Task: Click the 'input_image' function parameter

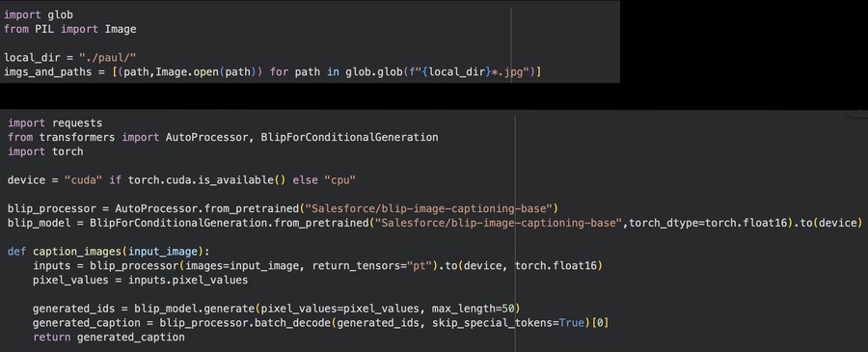Action: click(163, 252)
